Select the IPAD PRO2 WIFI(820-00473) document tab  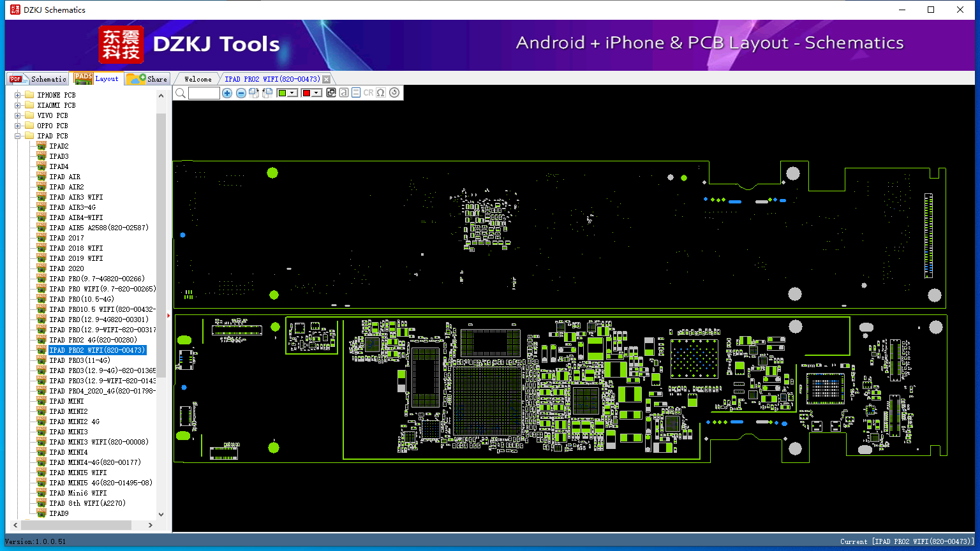click(272, 79)
